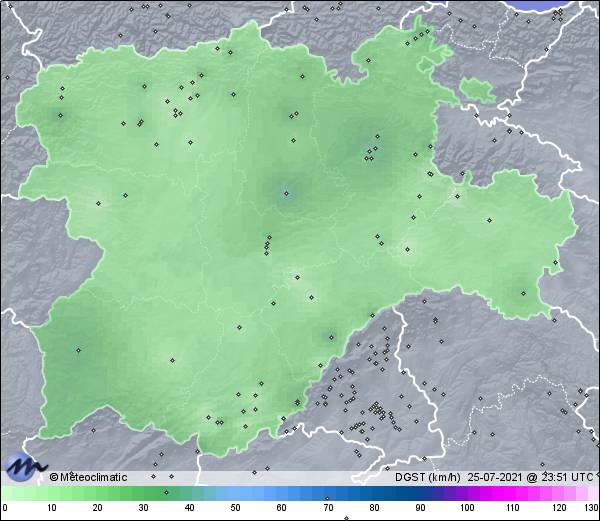Click the DGST (km/h) variable label
Viewport: 600px width, 521px height.
(x=428, y=477)
